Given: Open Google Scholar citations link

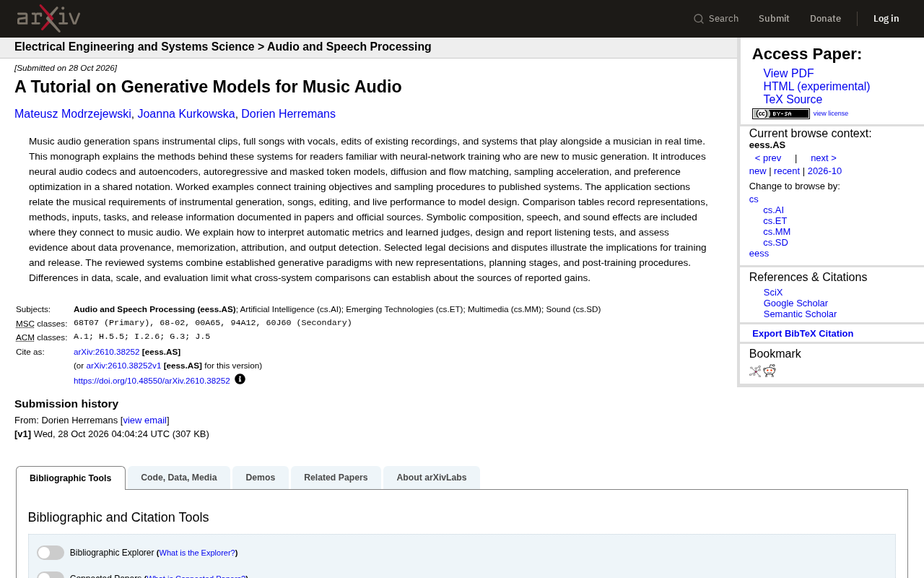Looking at the screenshot, I should coord(796,303).
